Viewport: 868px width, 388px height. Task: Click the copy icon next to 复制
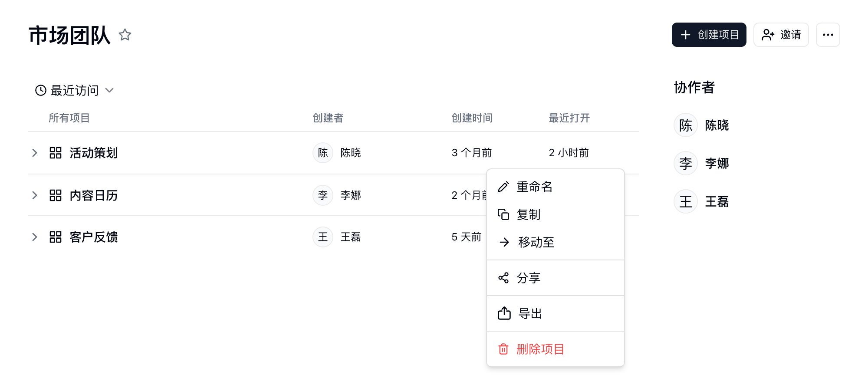(503, 214)
